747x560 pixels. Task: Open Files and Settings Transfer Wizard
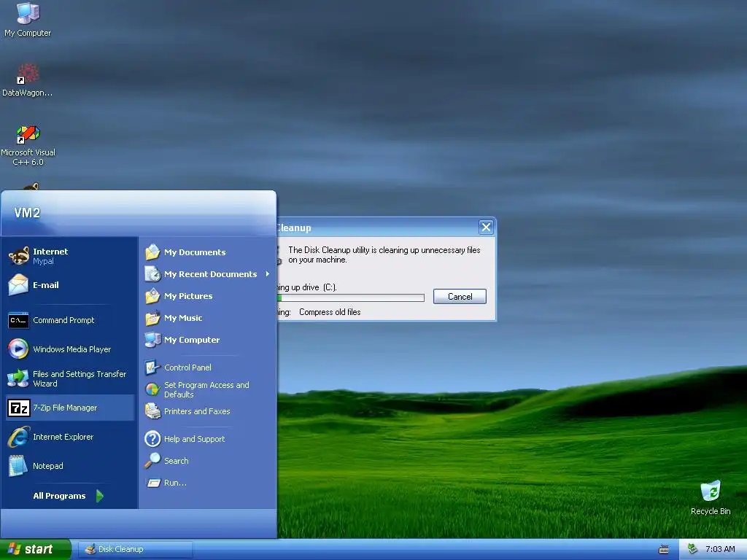(x=69, y=378)
